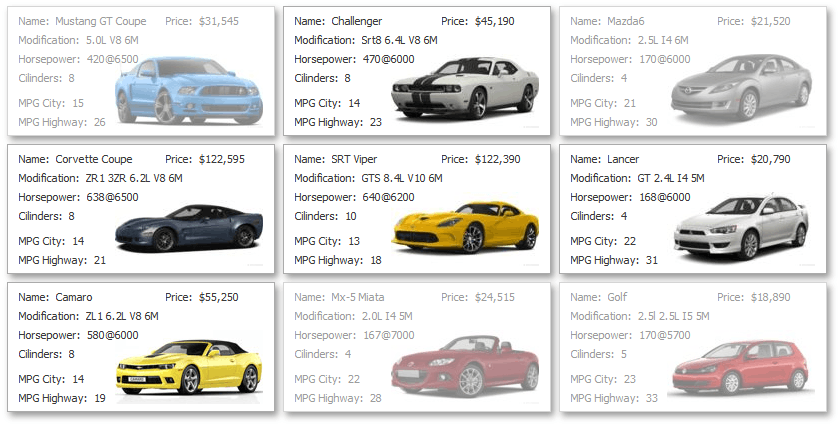Click the price $45,190
This screenshot has height=426, width=840.
[x=494, y=21]
